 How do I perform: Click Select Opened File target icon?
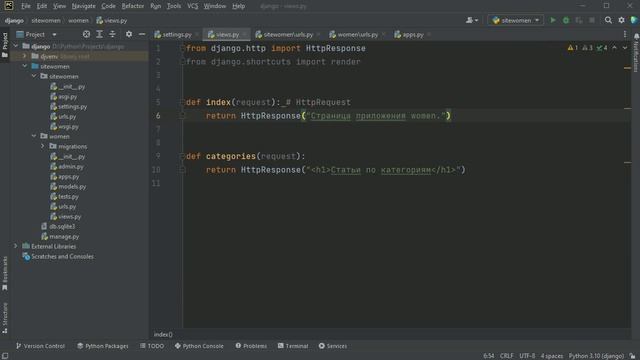(86, 34)
